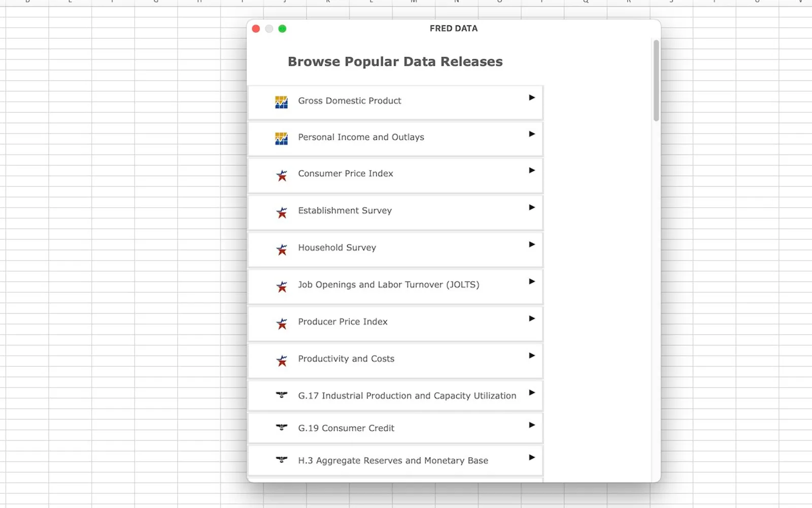Expand the JOLTS row arrow
Image resolution: width=812 pixels, height=508 pixels.
coord(532,281)
